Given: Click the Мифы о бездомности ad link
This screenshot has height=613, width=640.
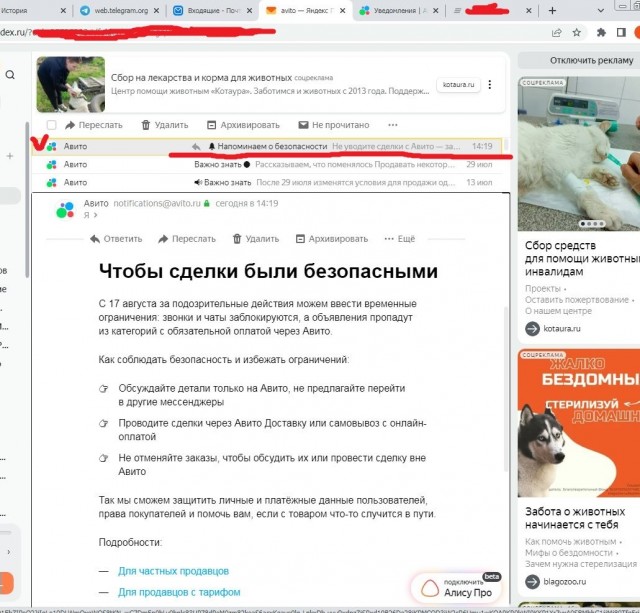Looking at the screenshot, I should [569, 553].
